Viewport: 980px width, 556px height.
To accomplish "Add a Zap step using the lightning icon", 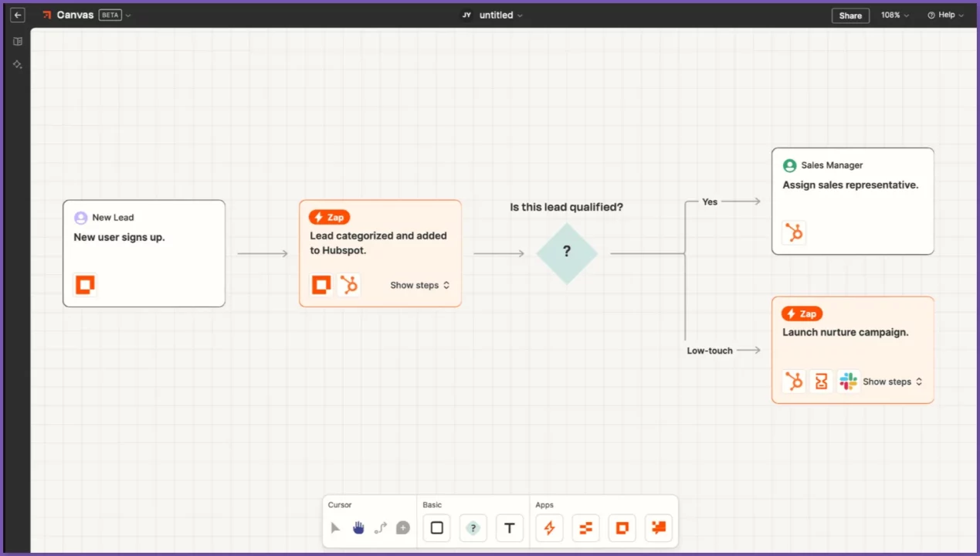I will [549, 528].
